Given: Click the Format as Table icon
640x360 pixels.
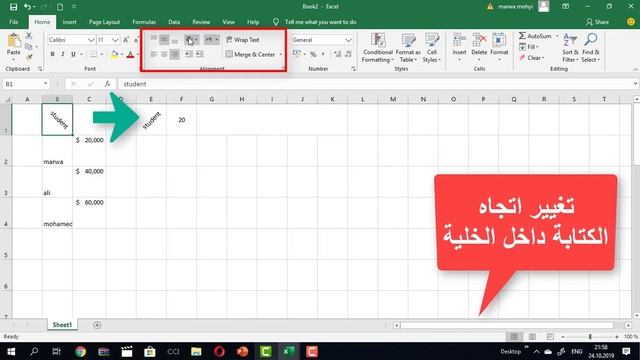Looking at the screenshot, I should point(408,41).
